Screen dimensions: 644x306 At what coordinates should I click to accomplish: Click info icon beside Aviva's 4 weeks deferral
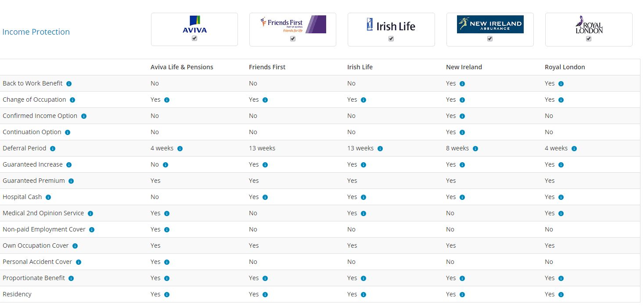point(180,149)
